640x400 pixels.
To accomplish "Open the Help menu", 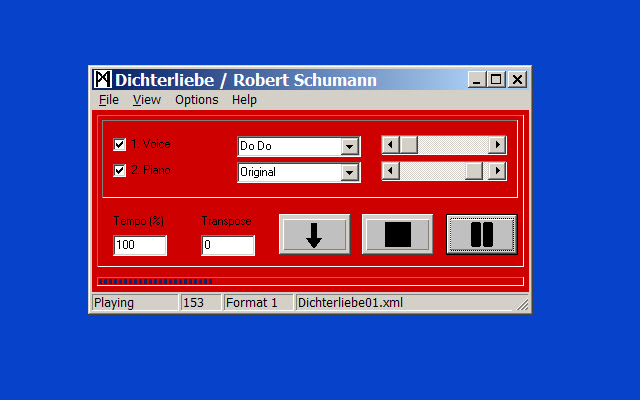I will tap(244, 100).
